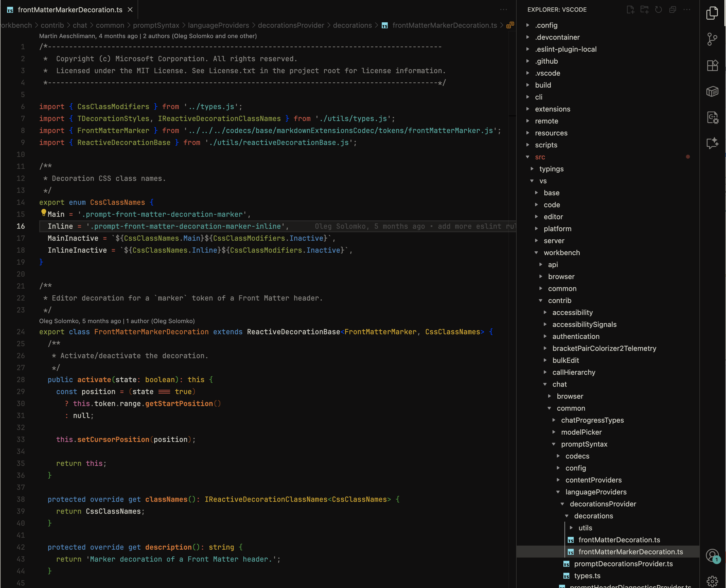Open the Accounts icon in activity bar
Screen dimensions: 726x588
click(712, 555)
